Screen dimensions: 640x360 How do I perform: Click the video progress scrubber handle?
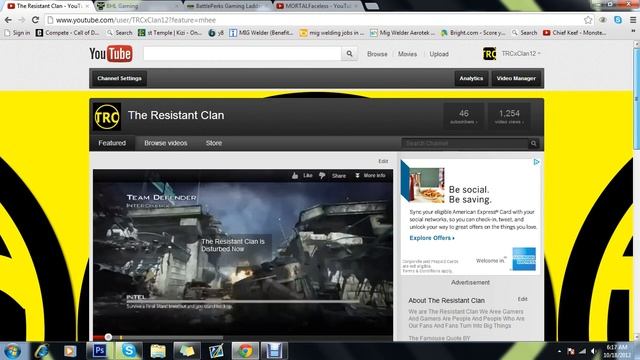[108, 337]
